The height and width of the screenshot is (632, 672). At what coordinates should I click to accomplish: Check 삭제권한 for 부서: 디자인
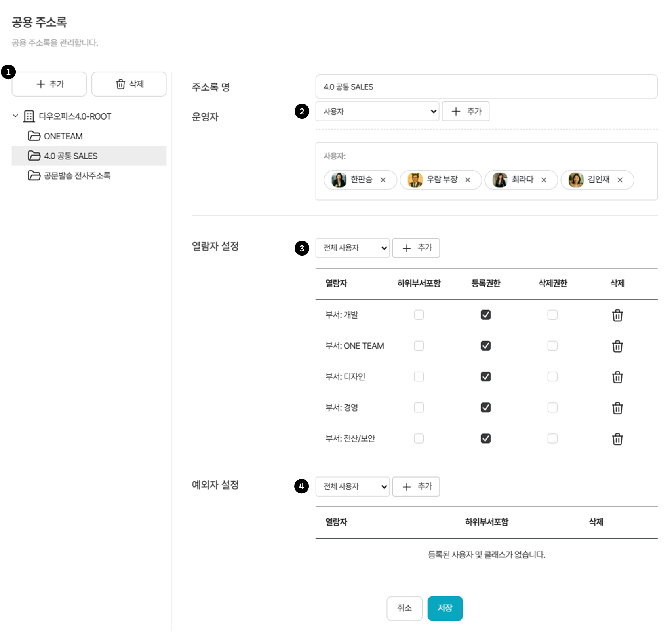click(552, 376)
